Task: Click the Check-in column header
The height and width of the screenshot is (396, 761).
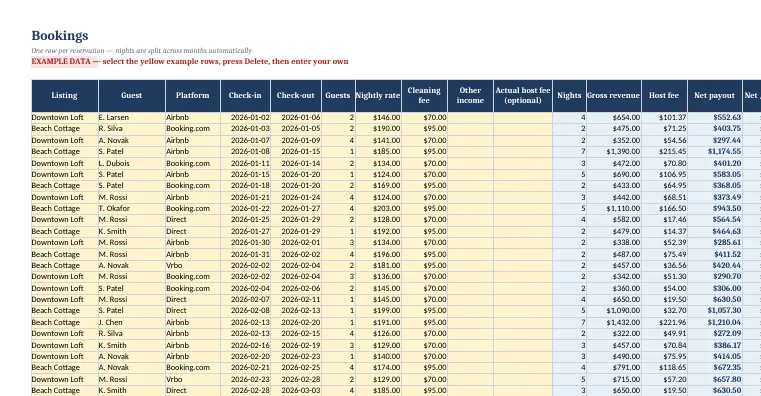Action: coord(245,96)
